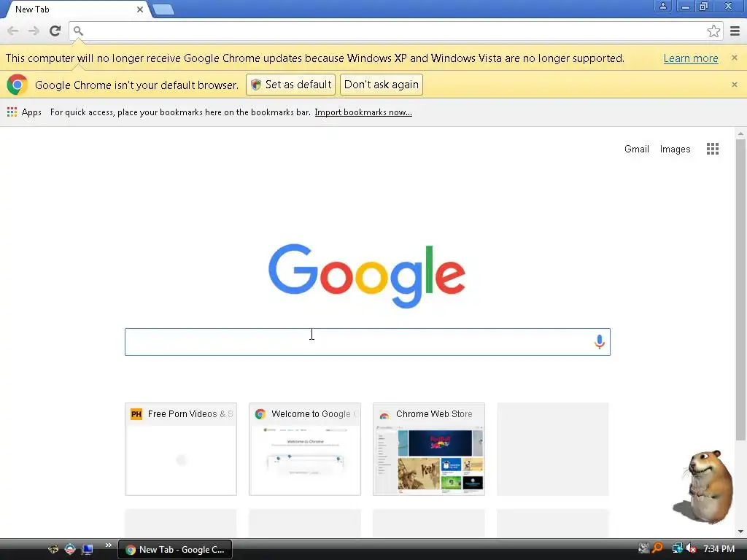The height and width of the screenshot is (560, 747).
Task: Click the Google logo
Action: pyautogui.click(x=367, y=276)
